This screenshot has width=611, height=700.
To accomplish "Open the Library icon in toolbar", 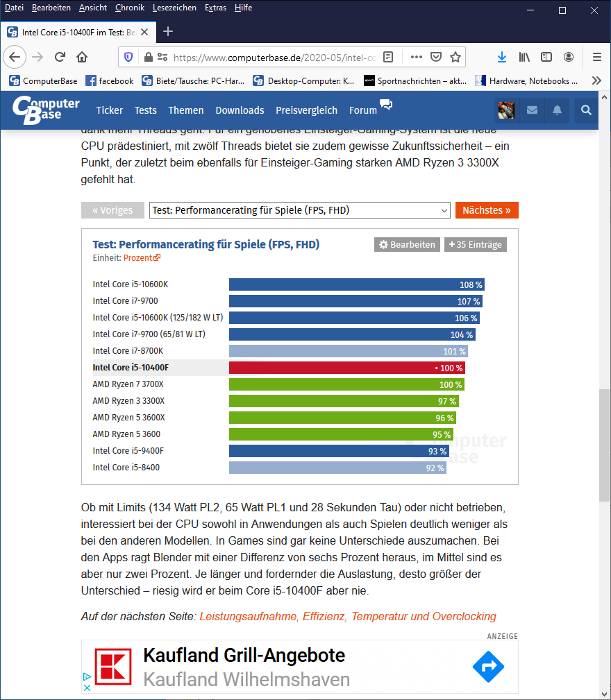I will tap(524, 57).
